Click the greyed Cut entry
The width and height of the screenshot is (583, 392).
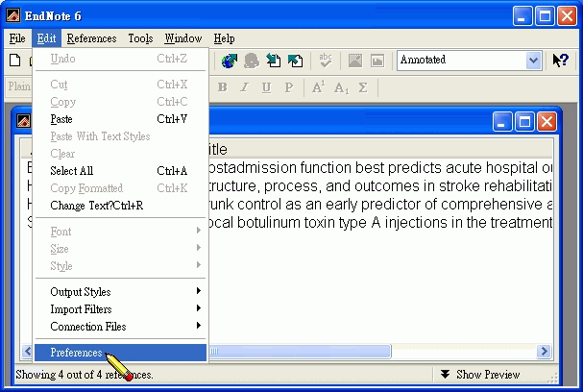pyautogui.click(x=120, y=85)
